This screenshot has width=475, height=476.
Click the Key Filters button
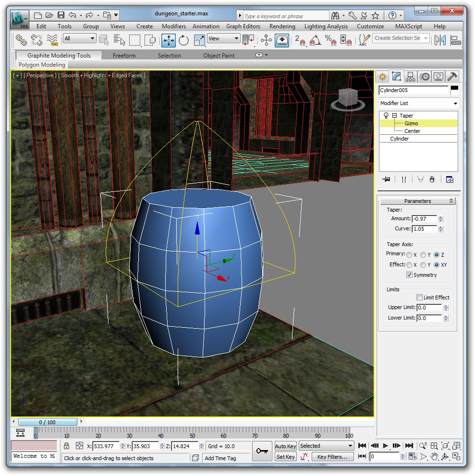(x=332, y=457)
